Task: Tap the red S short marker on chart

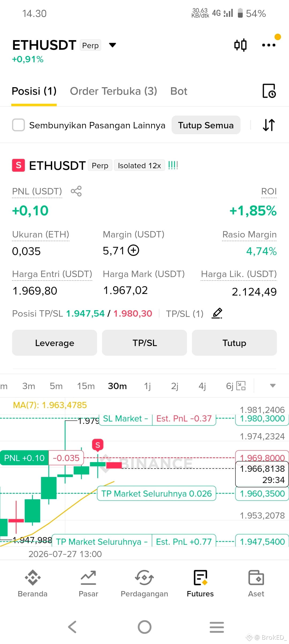Action: tap(98, 445)
